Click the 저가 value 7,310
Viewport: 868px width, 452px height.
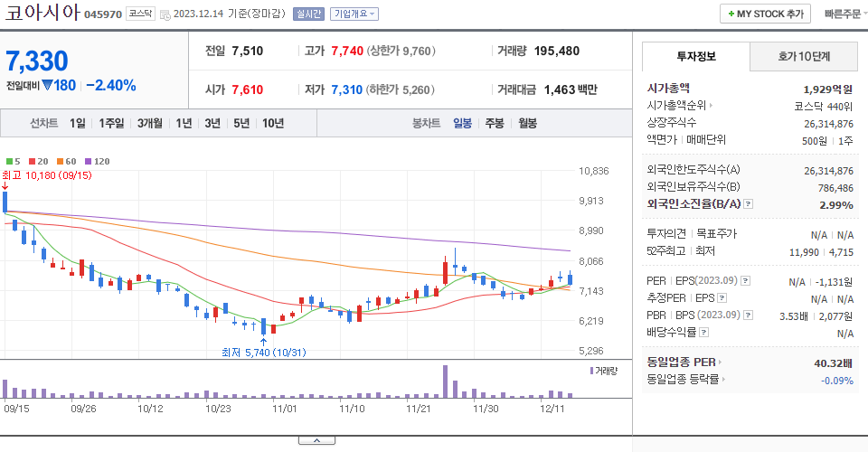346,89
